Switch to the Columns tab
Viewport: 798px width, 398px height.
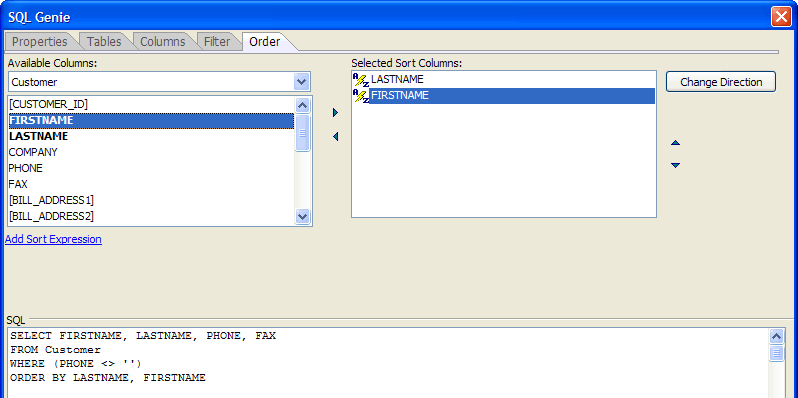[162, 41]
